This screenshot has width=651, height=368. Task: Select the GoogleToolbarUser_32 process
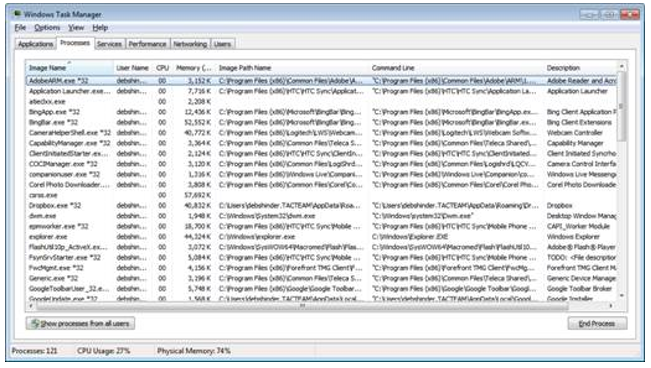[321, 288]
